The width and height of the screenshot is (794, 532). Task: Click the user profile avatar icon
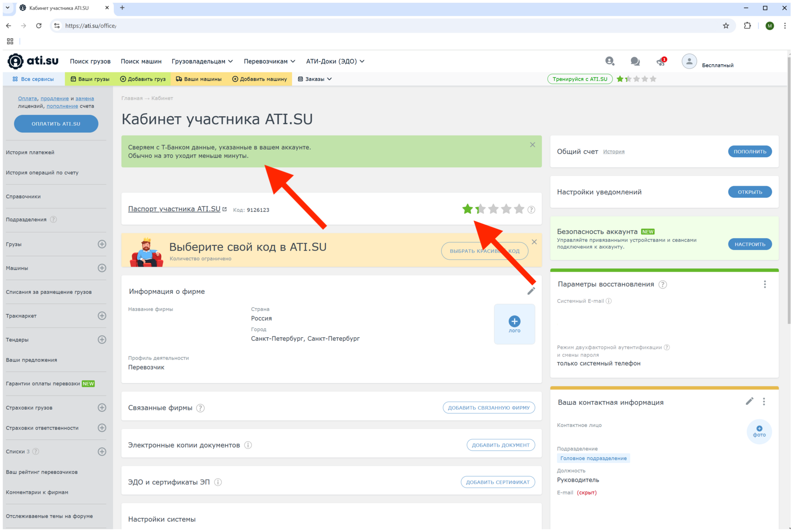click(x=689, y=61)
